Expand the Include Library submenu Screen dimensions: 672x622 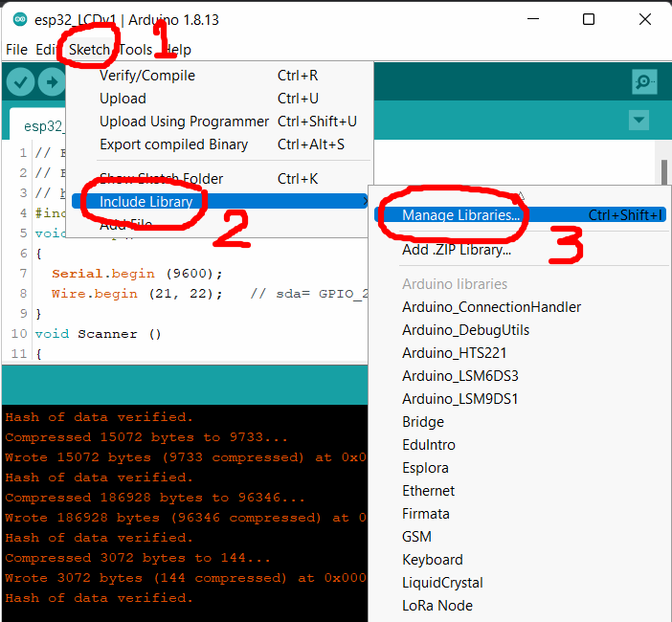point(220,201)
